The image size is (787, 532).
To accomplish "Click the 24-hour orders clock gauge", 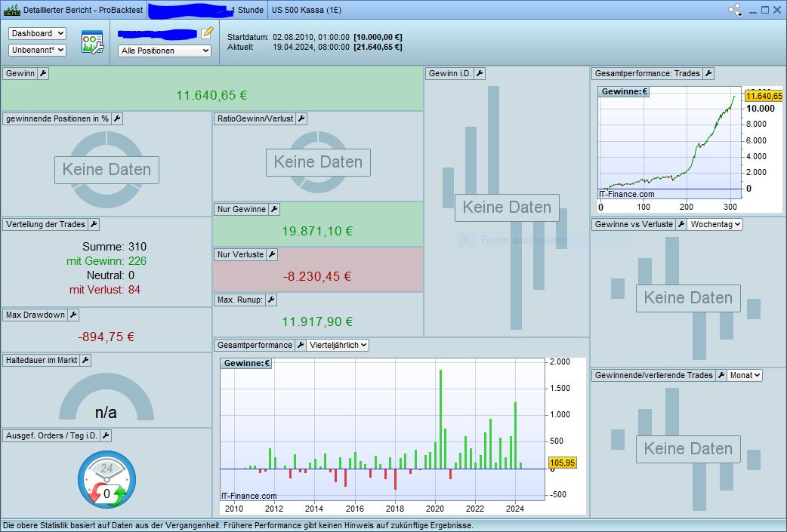I will [x=107, y=479].
